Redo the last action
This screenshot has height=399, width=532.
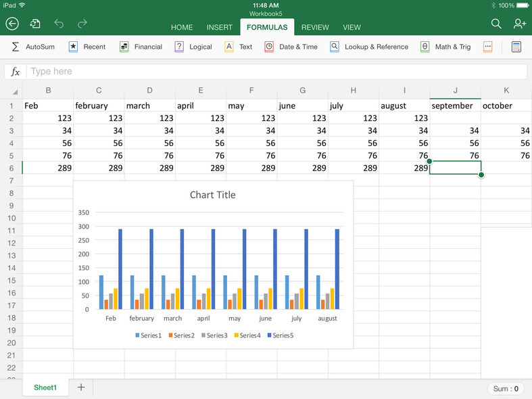tap(82, 24)
